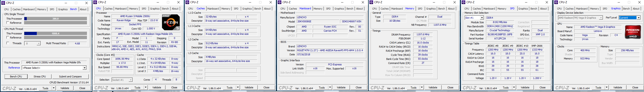Switch to Mainboard tab in Caches window
Image resolution: width=644 pixels, height=92 pixels.
[213, 9]
